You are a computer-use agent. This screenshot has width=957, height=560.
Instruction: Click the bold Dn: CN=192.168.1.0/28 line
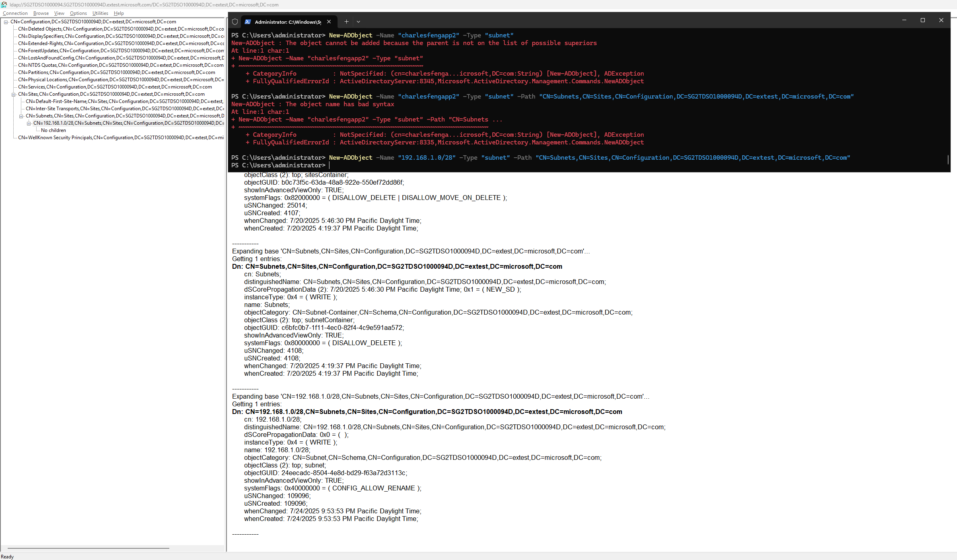pos(427,412)
